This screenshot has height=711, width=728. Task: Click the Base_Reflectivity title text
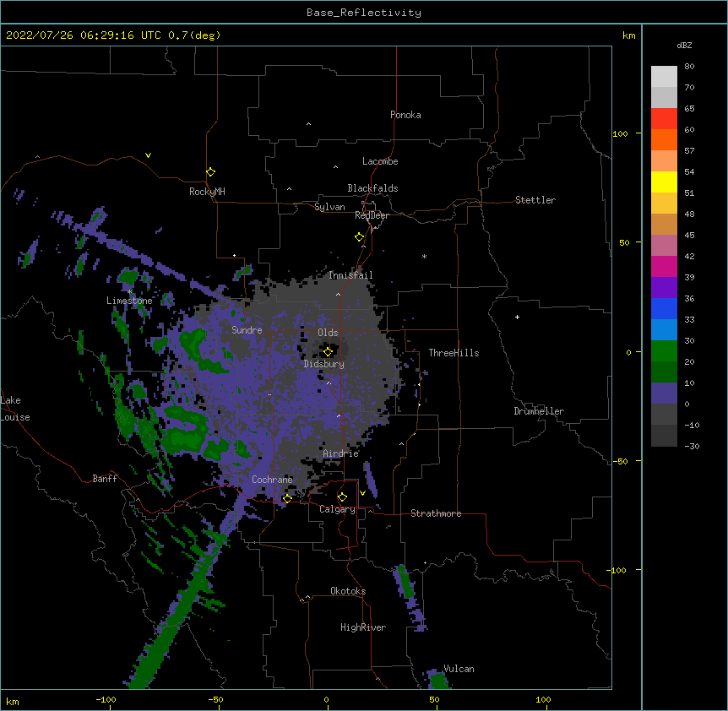(364, 13)
